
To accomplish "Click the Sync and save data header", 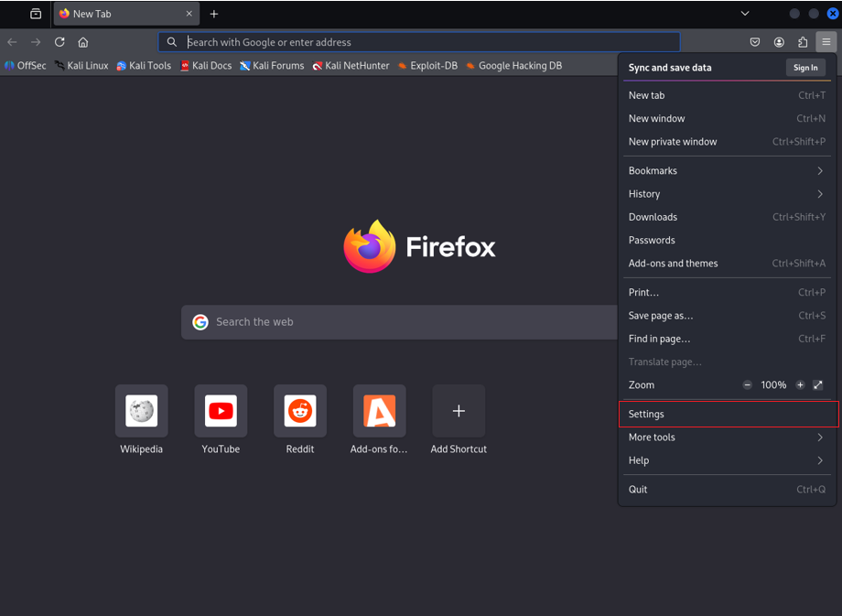I will coord(670,68).
